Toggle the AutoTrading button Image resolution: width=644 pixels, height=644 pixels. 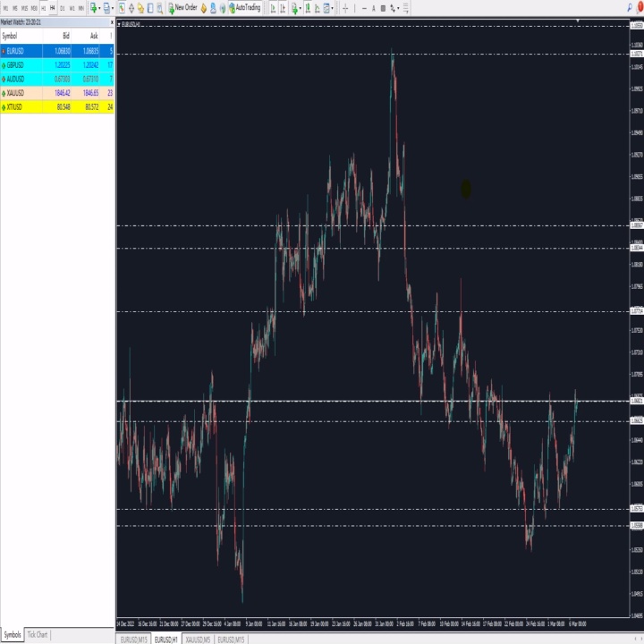point(245,7)
